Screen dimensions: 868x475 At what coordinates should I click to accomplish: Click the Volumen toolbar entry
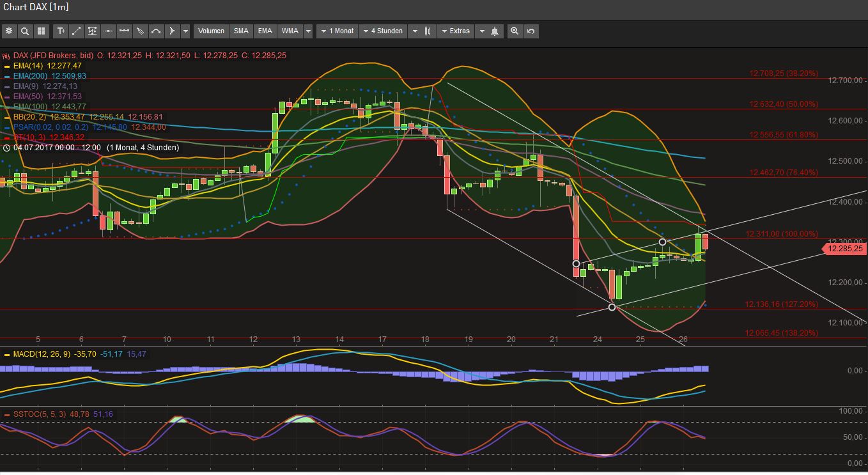[211, 31]
